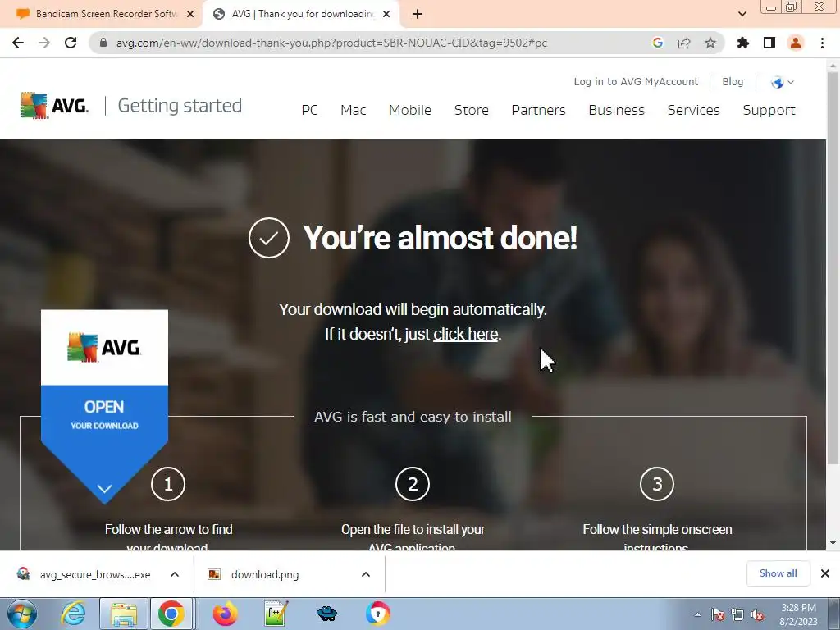
Task: Click Show all downloads
Action: (778, 573)
